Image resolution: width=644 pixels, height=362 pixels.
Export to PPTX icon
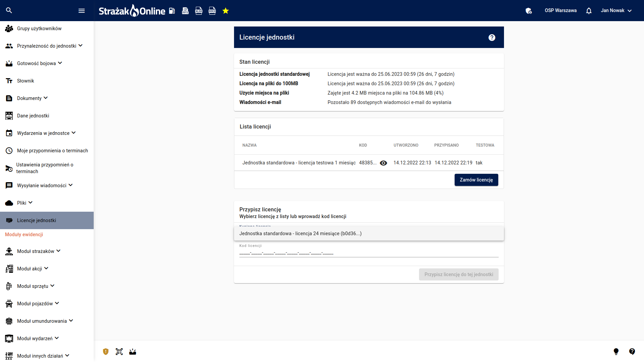click(185, 11)
